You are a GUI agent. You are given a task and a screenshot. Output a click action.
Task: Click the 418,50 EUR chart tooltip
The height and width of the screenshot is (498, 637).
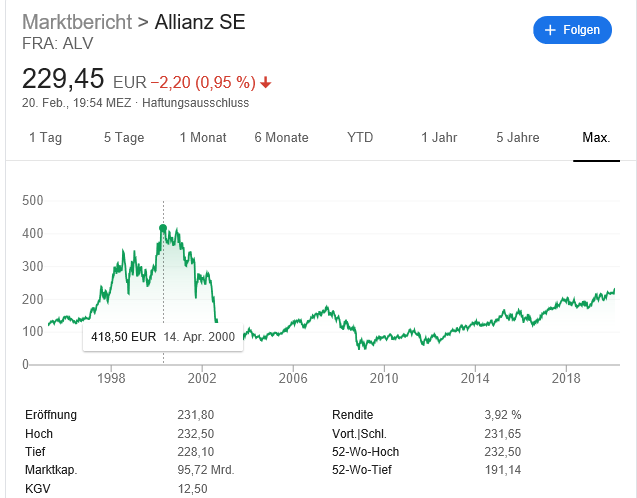[163, 337]
